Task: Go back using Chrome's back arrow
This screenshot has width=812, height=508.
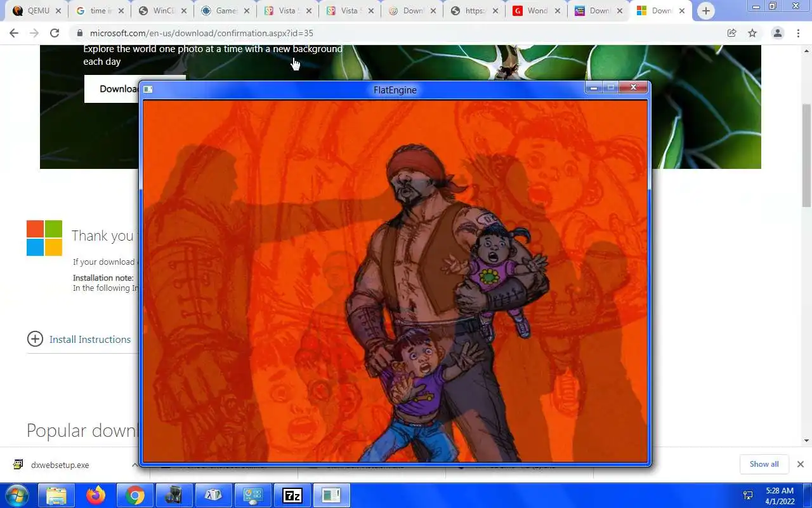Action: click(14, 33)
